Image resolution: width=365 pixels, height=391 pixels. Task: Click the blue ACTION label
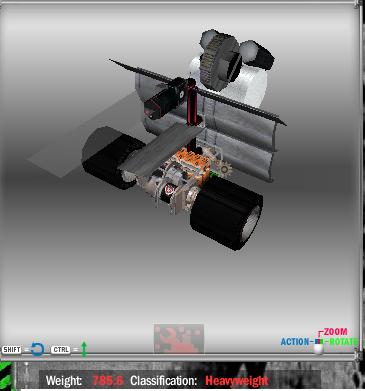pyautogui.click(x=295, y=342)
